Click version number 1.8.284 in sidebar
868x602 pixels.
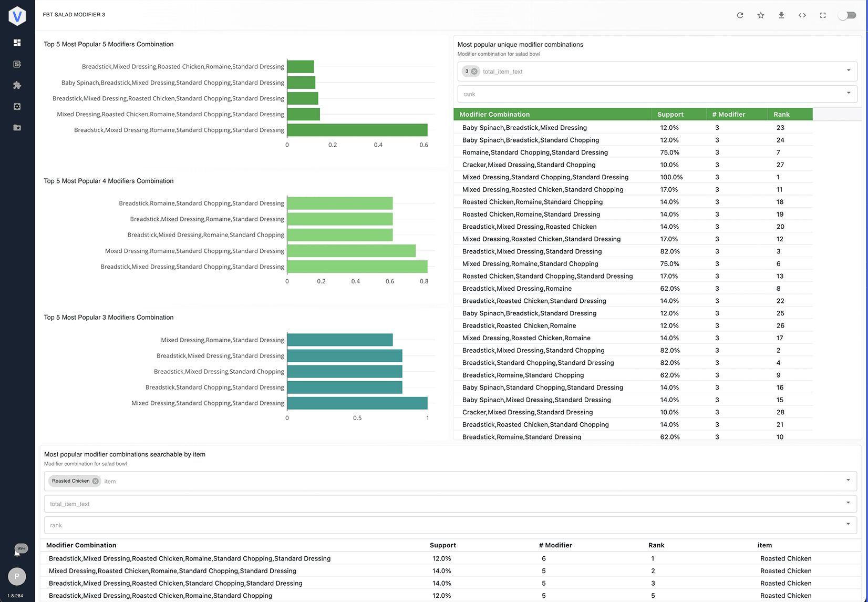pyautogui.click(x=15, y=596)
